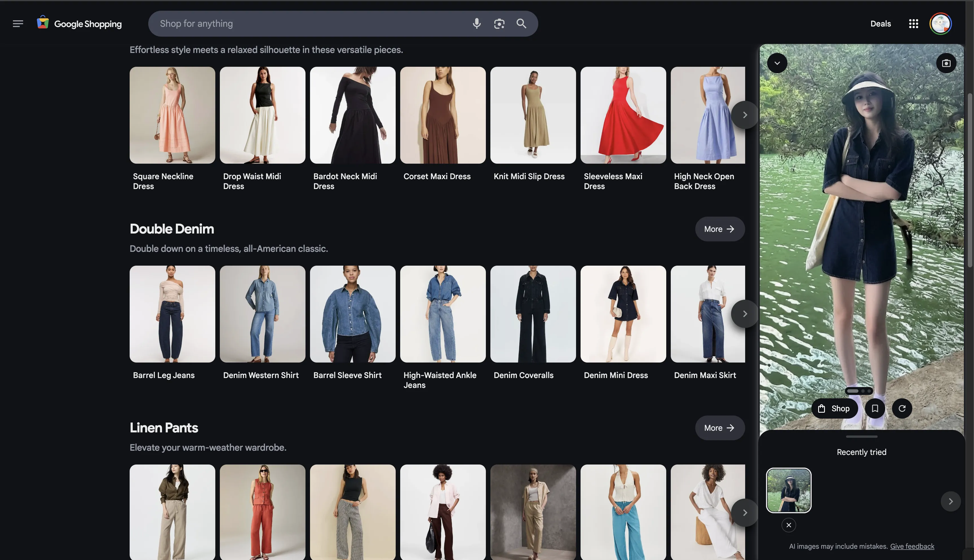
Task: Grab the try-on panel drag handle
Action: click(x=862, y=437)
